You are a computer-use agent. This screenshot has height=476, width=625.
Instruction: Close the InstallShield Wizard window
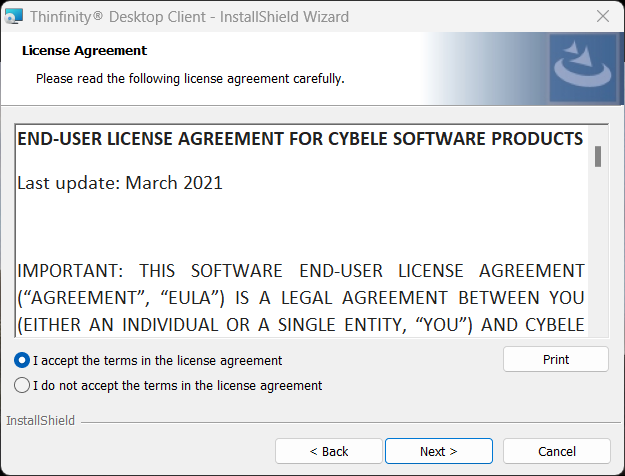[x=602, y=16]
